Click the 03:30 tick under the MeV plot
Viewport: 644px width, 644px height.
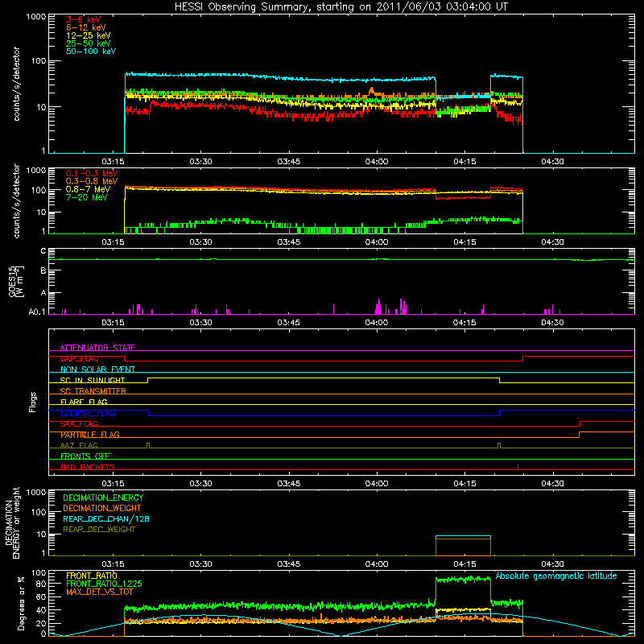(x=200, y=242)
